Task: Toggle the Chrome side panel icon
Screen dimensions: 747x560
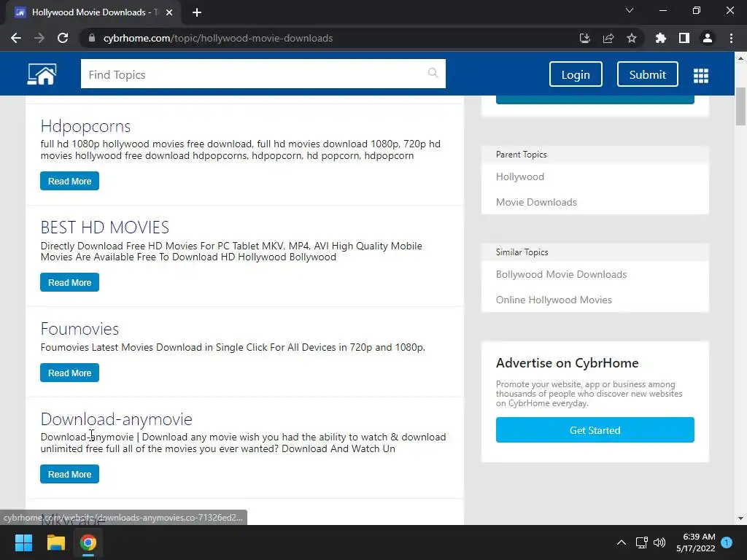Action: (684, 38)
